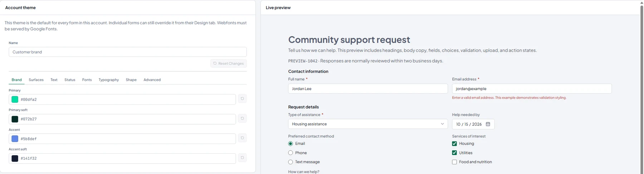Reset the Primary soft color value
644x174 pixels.
tap(242, 118)
